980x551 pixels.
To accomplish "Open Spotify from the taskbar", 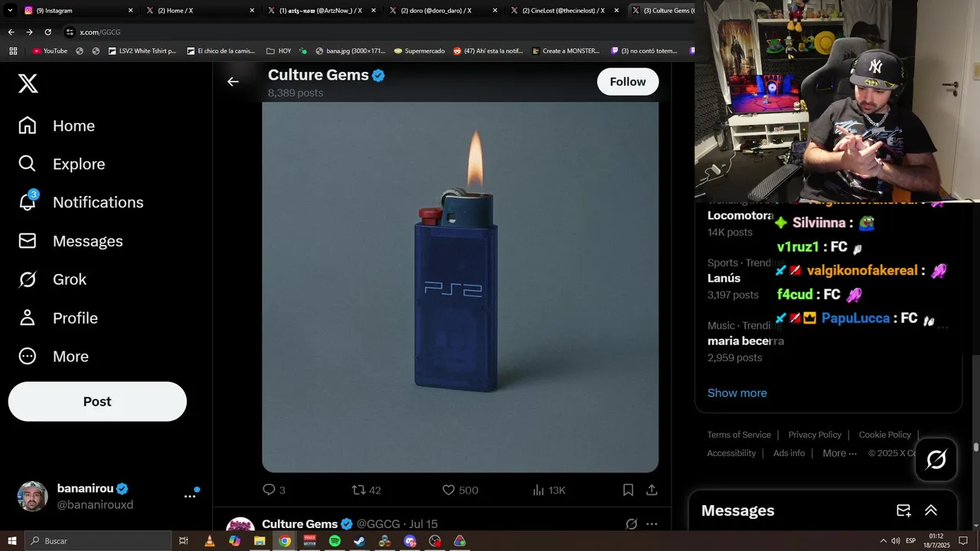I will (335, 541).
